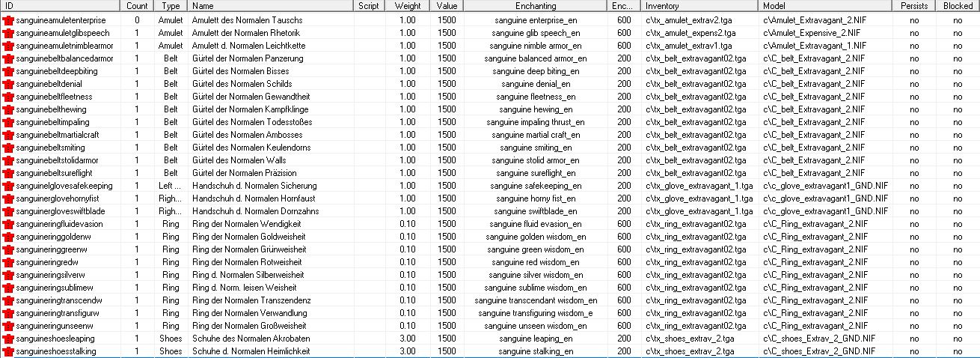Click count value 0 for sanguineamuletenterprise
980x358 pixels.
[x=137, y=20]
